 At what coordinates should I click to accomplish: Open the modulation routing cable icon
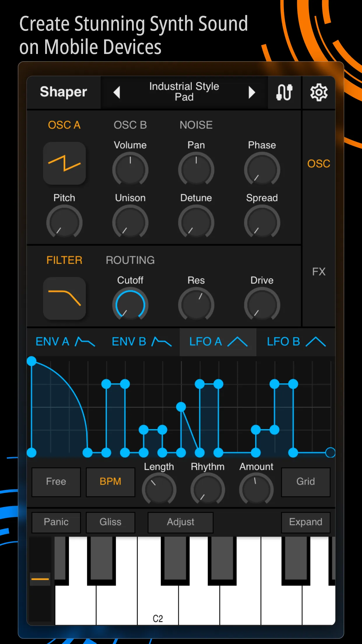[284, 93]
